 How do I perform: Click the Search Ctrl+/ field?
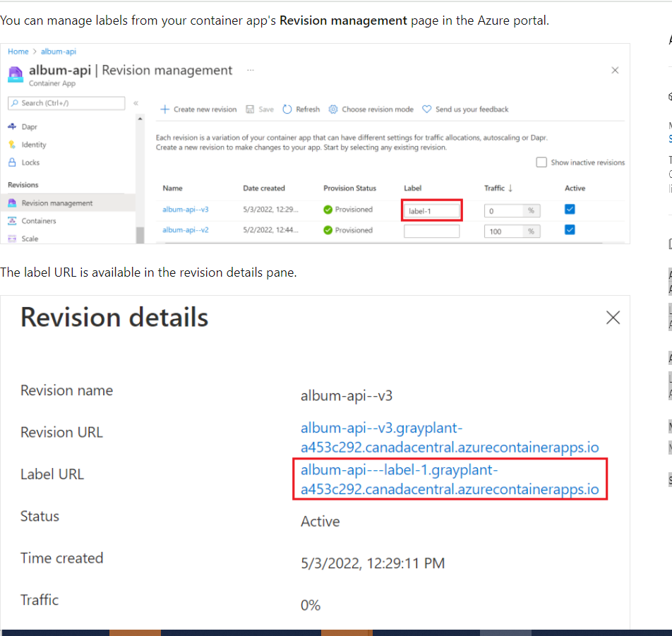point(66,102)
